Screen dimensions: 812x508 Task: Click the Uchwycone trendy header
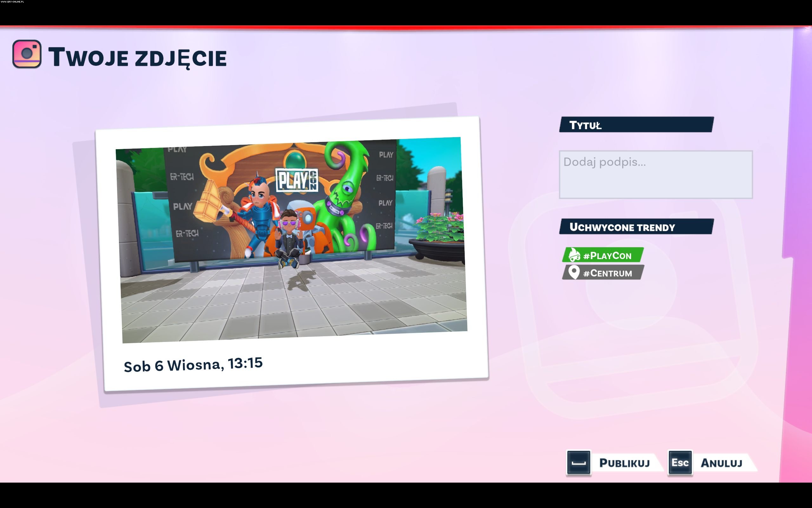pyautogui.click(x=636, y=226)
